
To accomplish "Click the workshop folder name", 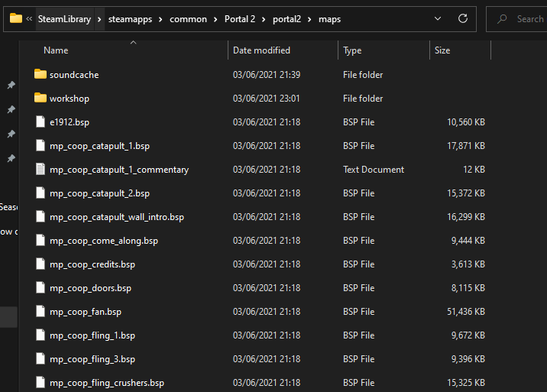I will (x=70, y=99).
